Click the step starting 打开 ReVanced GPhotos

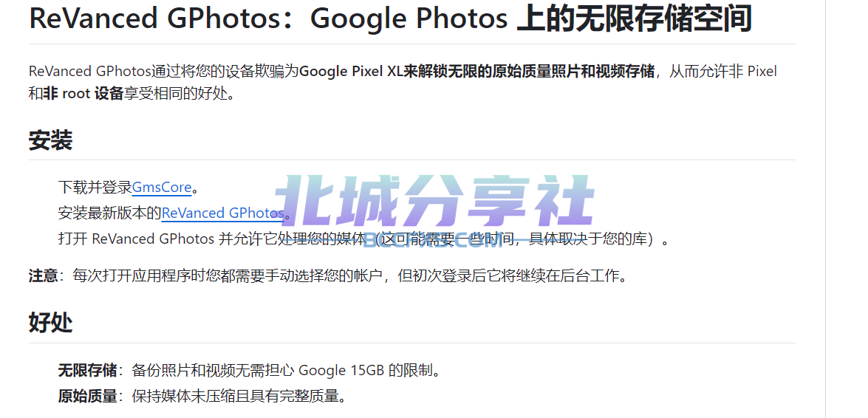click(x=363, y=239)
